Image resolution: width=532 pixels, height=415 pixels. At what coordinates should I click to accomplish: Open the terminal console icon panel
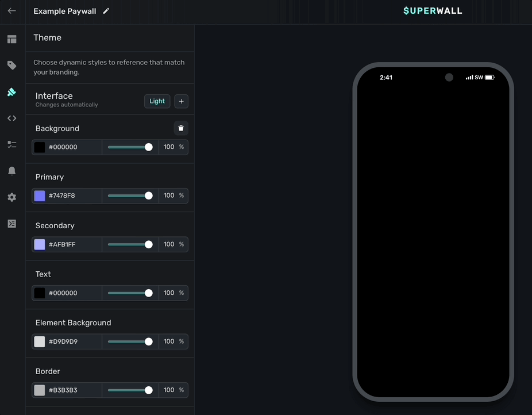(x=11, y=224)
